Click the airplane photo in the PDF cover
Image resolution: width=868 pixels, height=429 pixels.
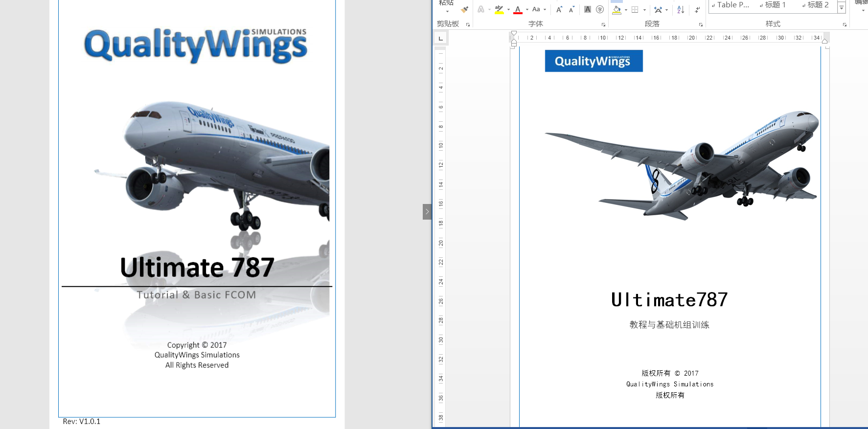click(212, 166)
